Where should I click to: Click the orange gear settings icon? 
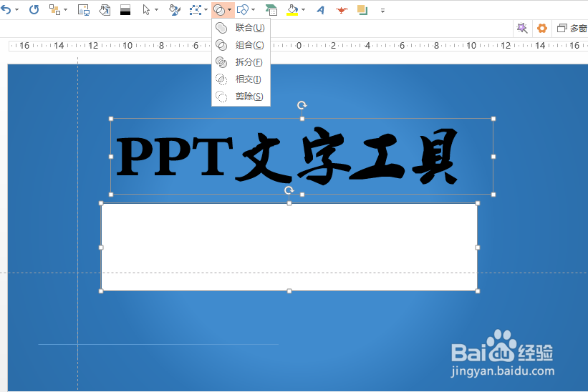click(x=542, y=28)
